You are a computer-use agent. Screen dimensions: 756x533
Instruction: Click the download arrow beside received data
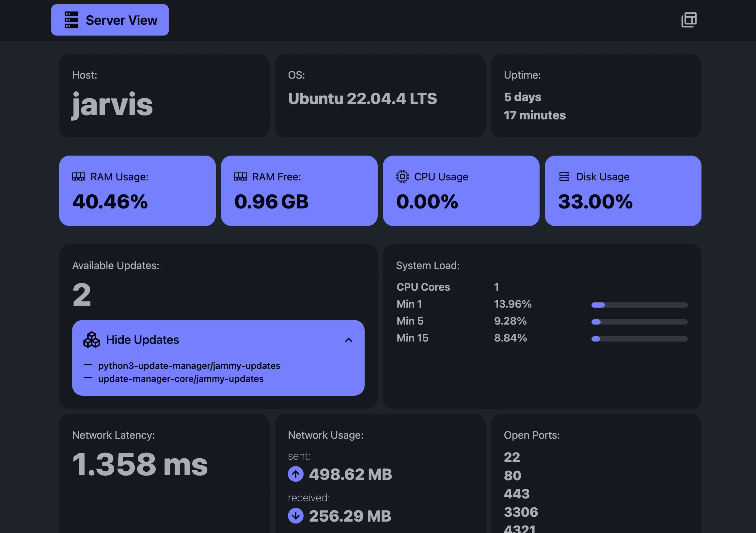[296, 516]
